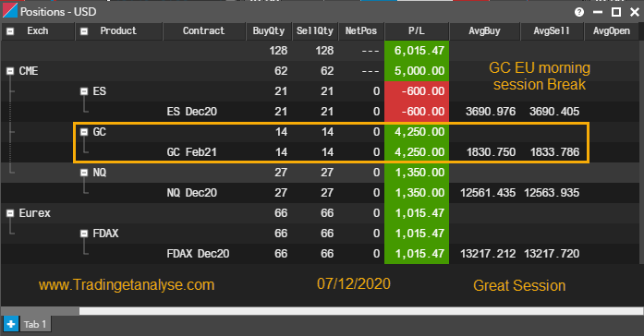Collapse the GC product node
Screen dimensions: 644x336
point(84,132)
